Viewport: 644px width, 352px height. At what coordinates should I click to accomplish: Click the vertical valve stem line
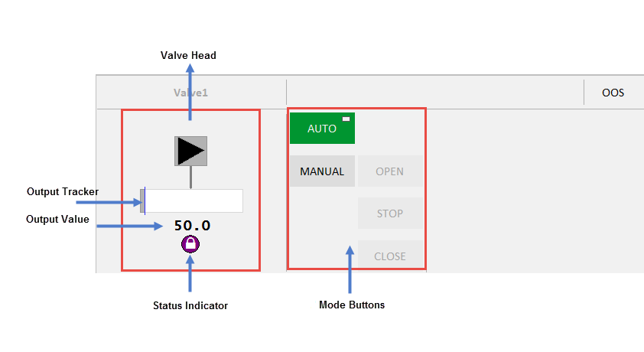pyautogui.click(x=190, y=177)
